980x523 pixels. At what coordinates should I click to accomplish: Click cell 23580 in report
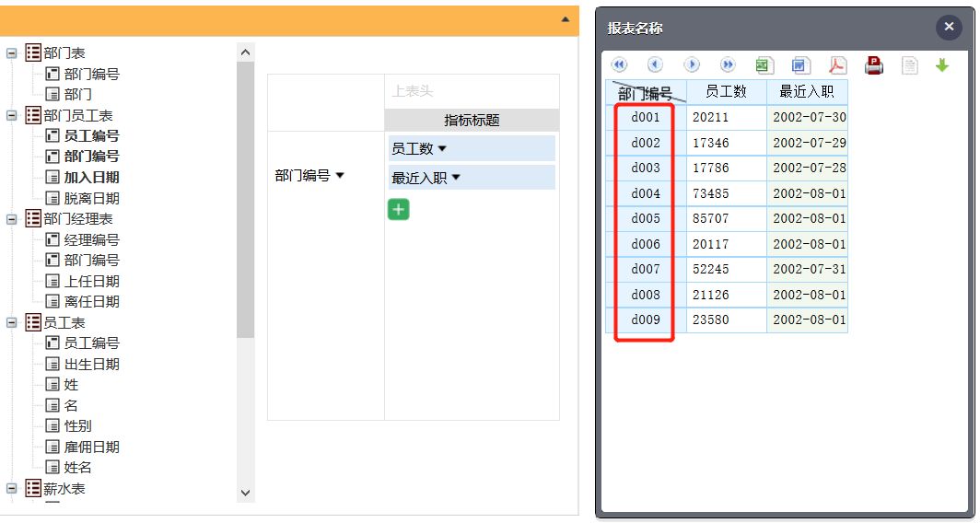click(x=726, y=320)
